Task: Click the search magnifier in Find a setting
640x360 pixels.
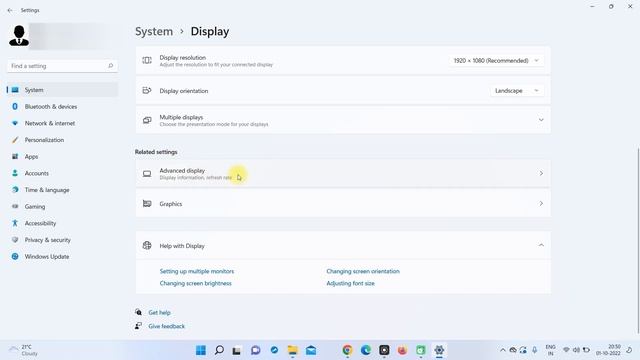Action: tap(110, 66)
